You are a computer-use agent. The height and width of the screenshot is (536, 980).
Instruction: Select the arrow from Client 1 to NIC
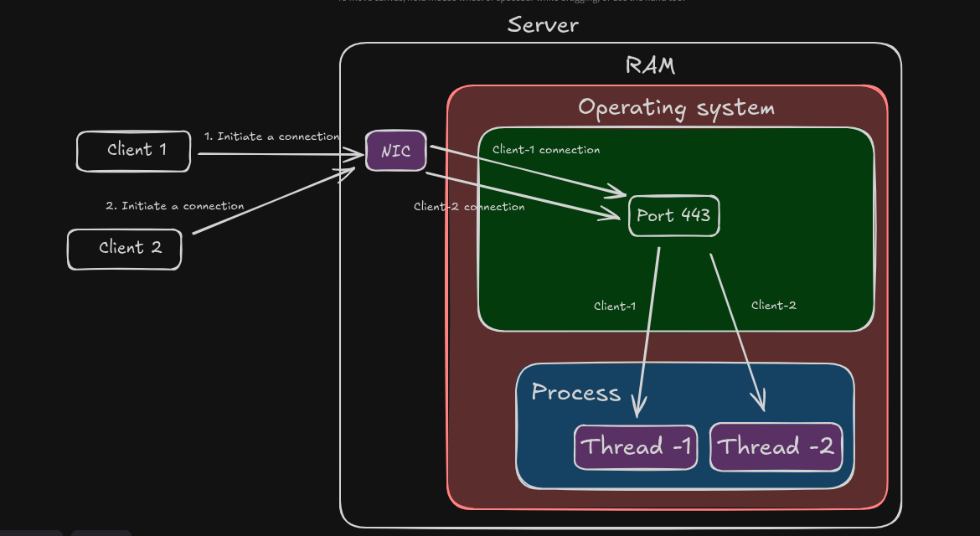click(x=276, y=153)
